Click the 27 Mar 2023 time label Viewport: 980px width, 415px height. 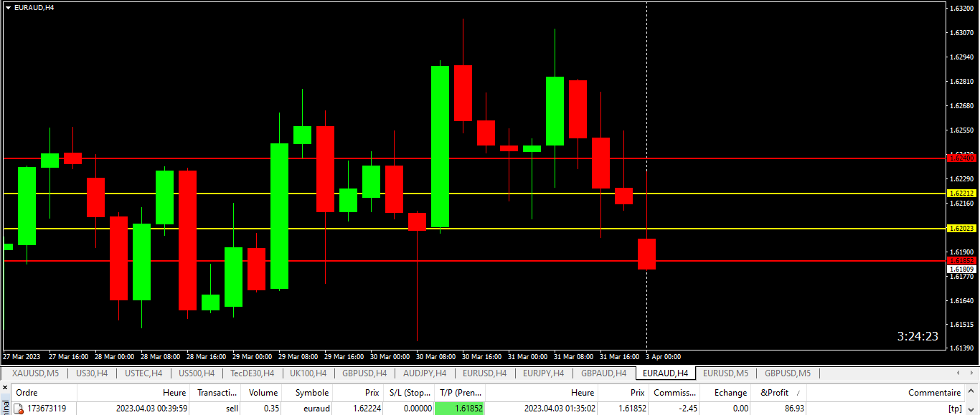click(22, 356)
